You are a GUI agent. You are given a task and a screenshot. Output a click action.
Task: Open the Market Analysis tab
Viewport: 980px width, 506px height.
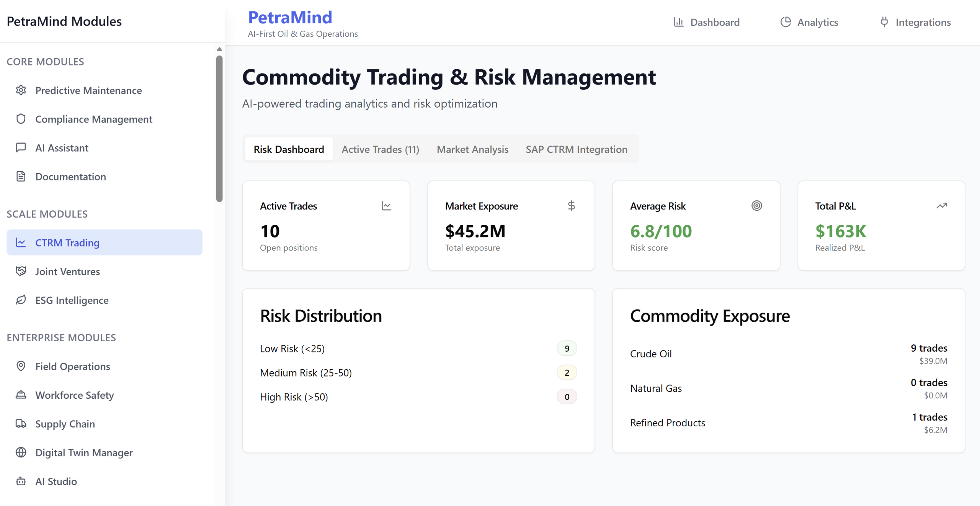coord(472,149)
